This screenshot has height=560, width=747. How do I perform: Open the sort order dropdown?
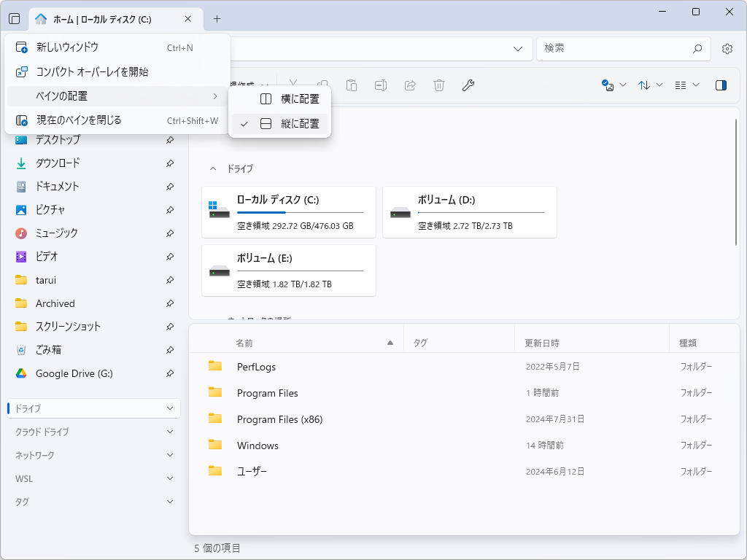coord(651,85)
